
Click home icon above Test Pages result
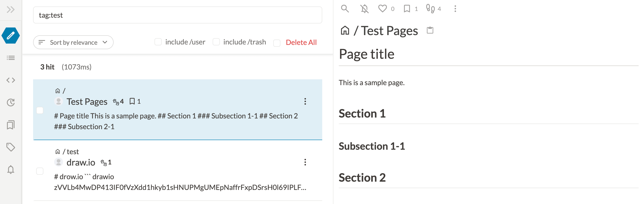[x=57, y=91]
